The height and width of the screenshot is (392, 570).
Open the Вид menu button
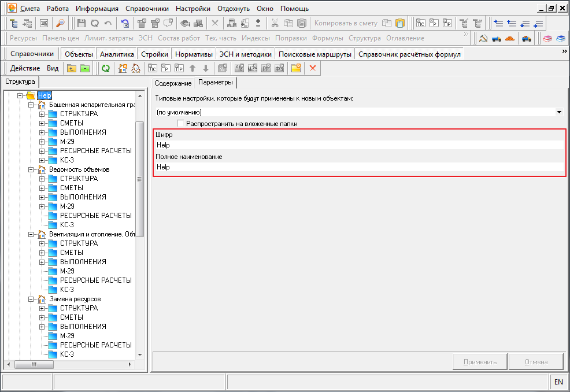53,68
